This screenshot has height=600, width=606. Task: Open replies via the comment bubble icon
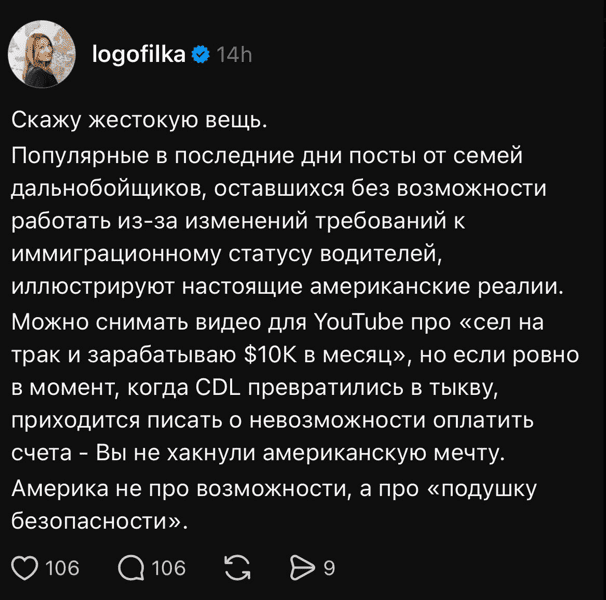coord(131,568)
